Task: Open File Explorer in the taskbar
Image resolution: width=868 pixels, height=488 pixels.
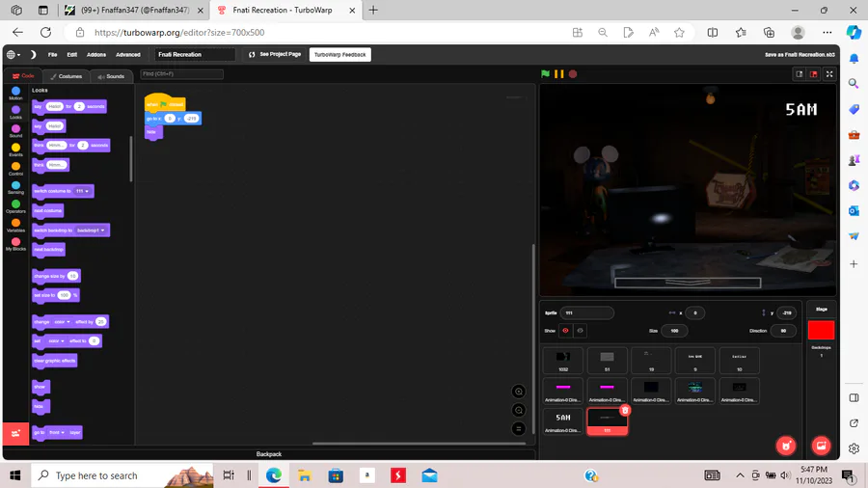Action: point(305,475)
